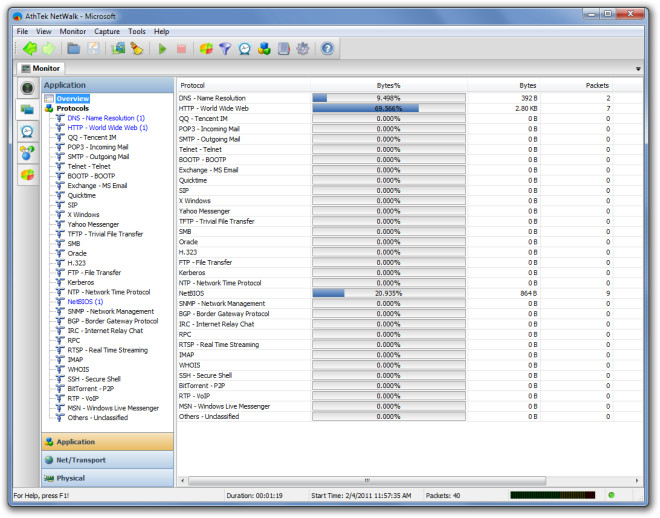Open the Net/Transport panel button
The width and height of the screenshot is (660, 518).
pyautogui.click(x=108, y=460)
